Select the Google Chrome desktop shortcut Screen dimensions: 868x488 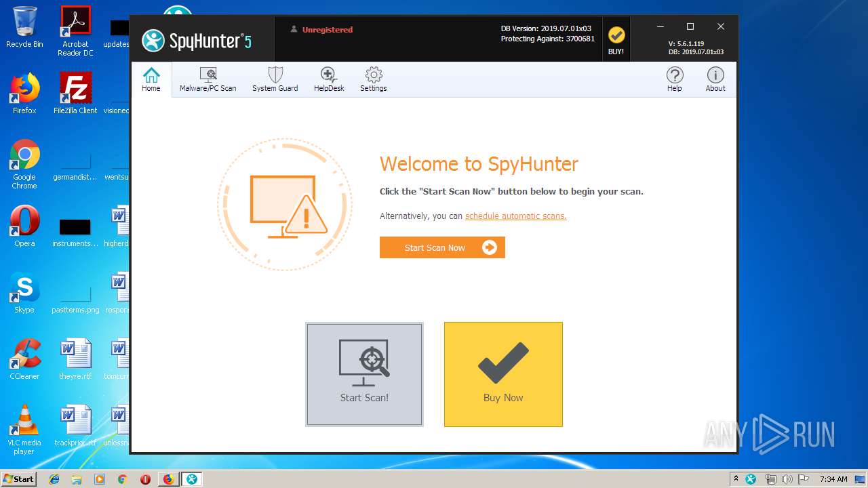[x=24, y=164]
